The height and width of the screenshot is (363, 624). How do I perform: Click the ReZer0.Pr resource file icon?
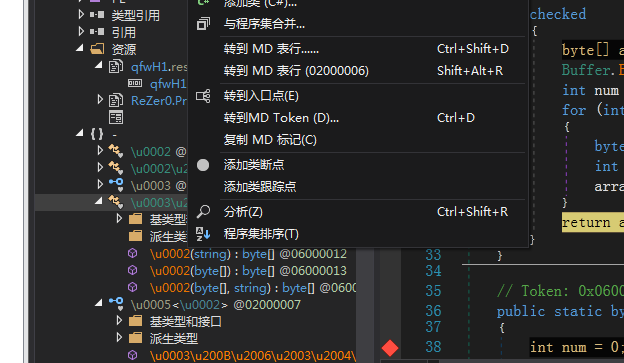pos(116,100)
